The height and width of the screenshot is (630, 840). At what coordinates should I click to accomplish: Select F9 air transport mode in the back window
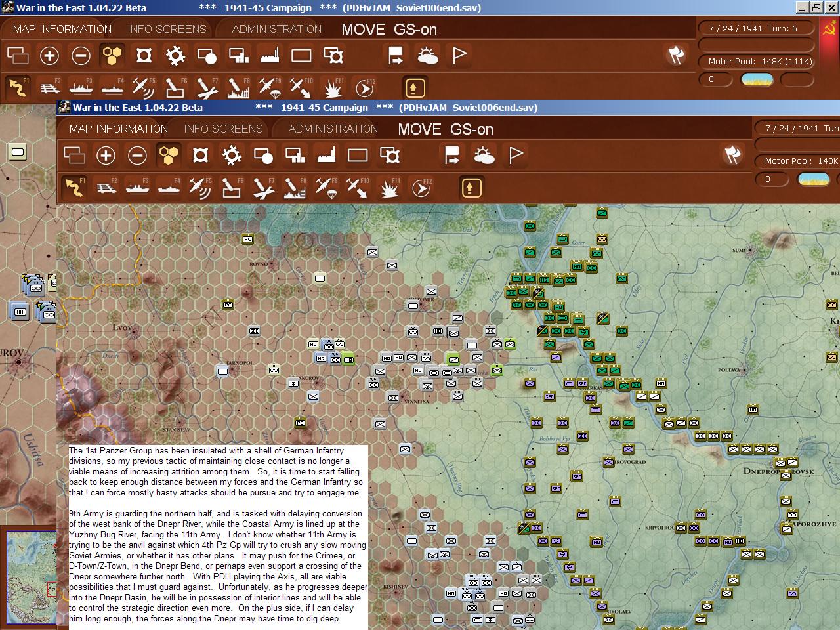[270, 87]
